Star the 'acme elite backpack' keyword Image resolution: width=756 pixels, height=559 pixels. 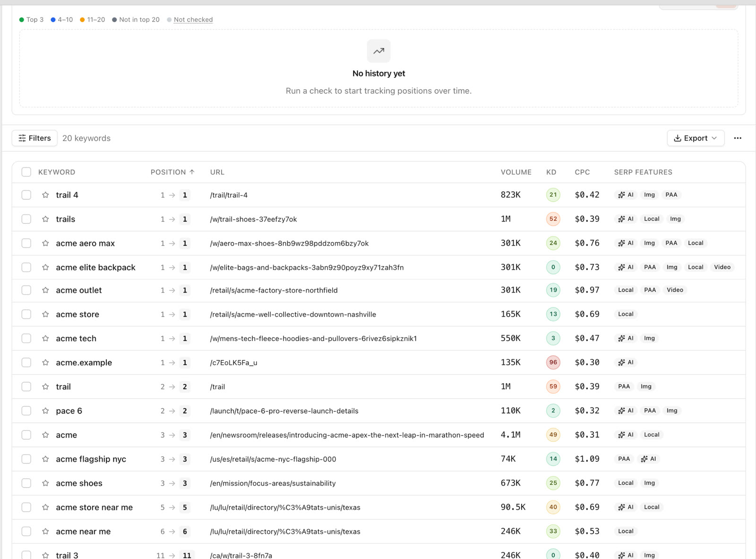45,267
